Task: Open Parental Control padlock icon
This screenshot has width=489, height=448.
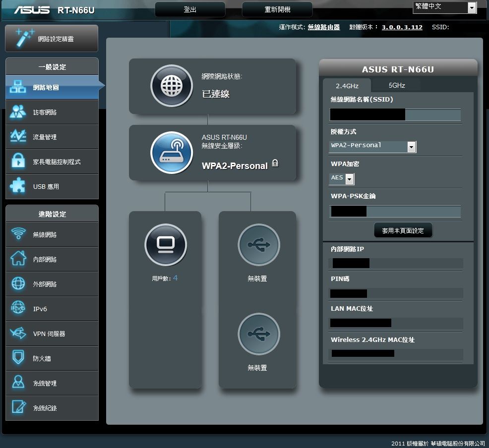Action: (x=18, y=161)
